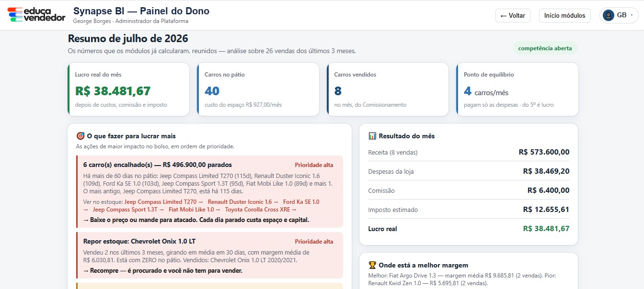Open the GB user avatar menu
This screenshot has width=644, height=289.
(619, 15)
